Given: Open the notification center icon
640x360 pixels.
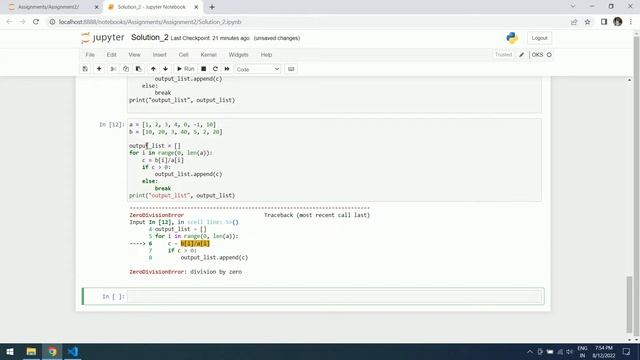Looking at the screenshot, I should click(x=627, y=351).
